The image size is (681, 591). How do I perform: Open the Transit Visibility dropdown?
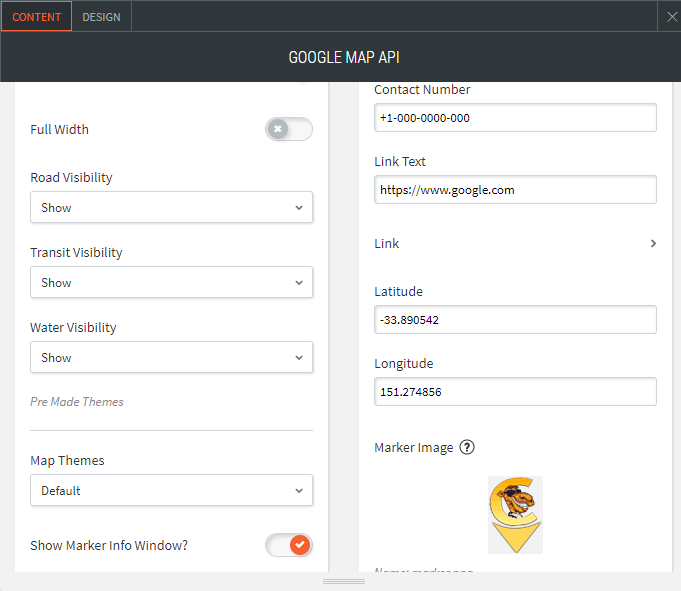pos(171,283)
